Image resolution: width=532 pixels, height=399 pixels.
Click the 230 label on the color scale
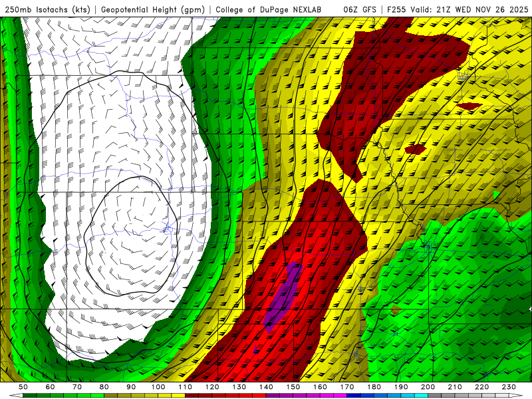point(509,387)
